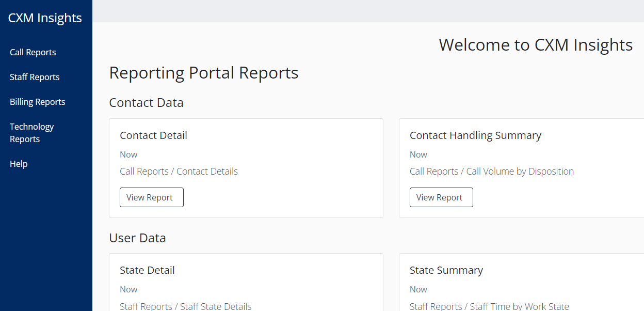Click Call Reports link in Contact Detail card

point(144,172)
